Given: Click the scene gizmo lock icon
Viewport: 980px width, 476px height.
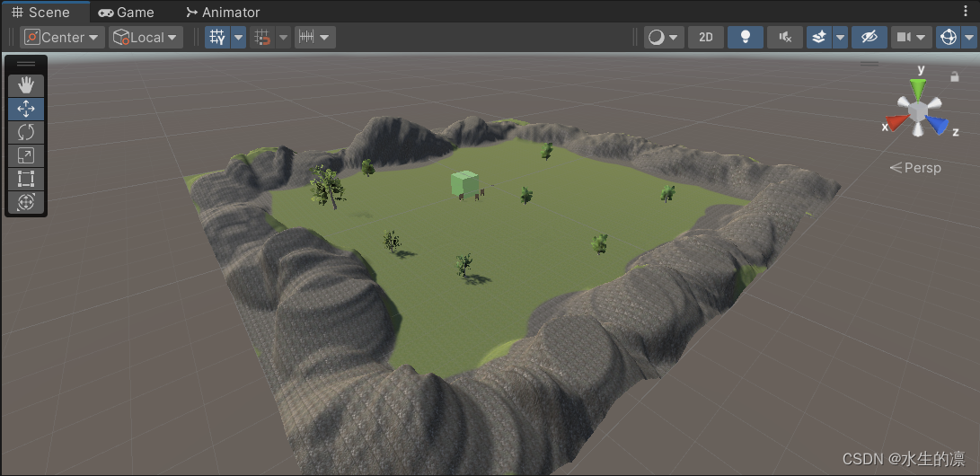Looking at the screenshot, I should coord(954,77).
